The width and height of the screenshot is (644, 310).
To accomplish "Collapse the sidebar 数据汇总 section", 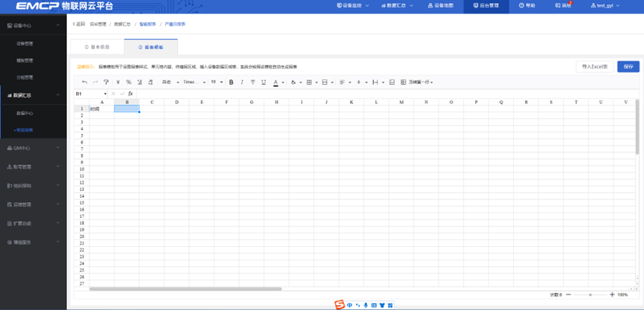I will (34, 95).
